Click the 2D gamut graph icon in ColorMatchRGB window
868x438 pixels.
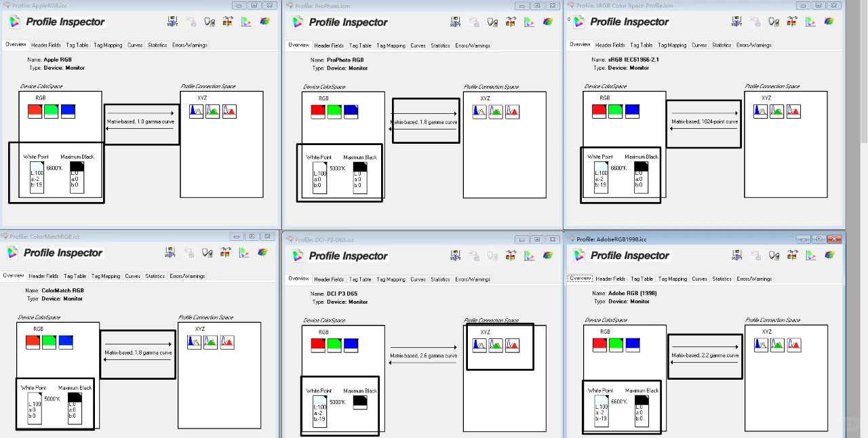click(243, 252)
